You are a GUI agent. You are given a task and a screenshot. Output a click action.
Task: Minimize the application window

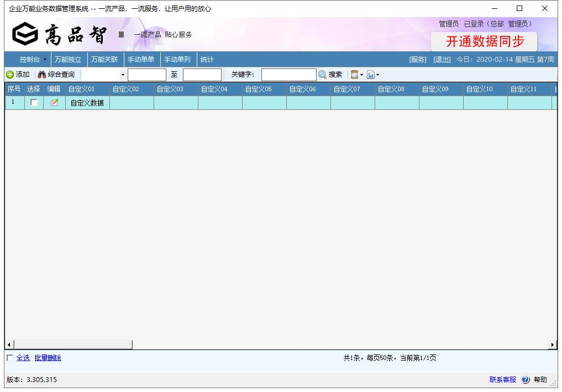[495, 8]
